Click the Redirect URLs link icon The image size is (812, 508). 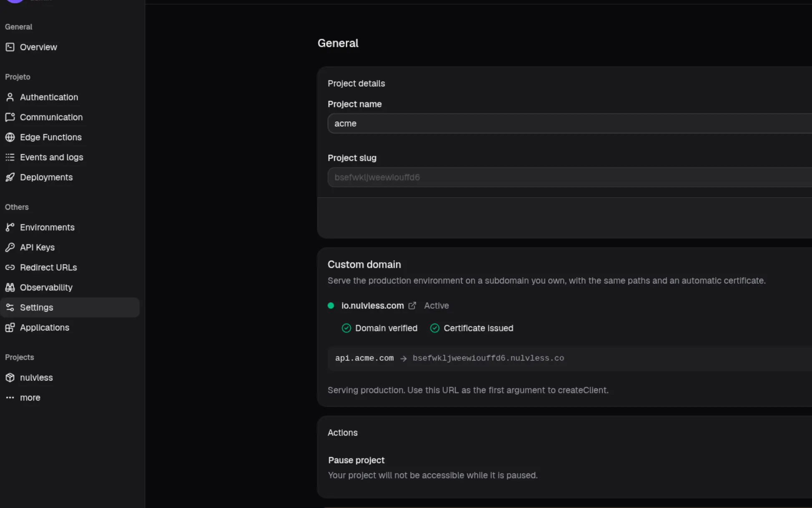point(10,267)
